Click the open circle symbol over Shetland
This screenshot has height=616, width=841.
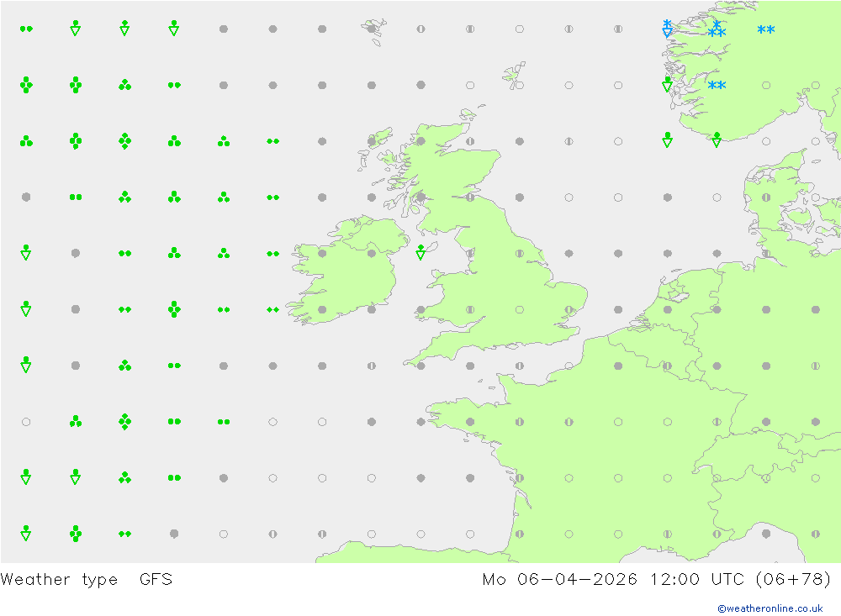(x=519, y=85)
